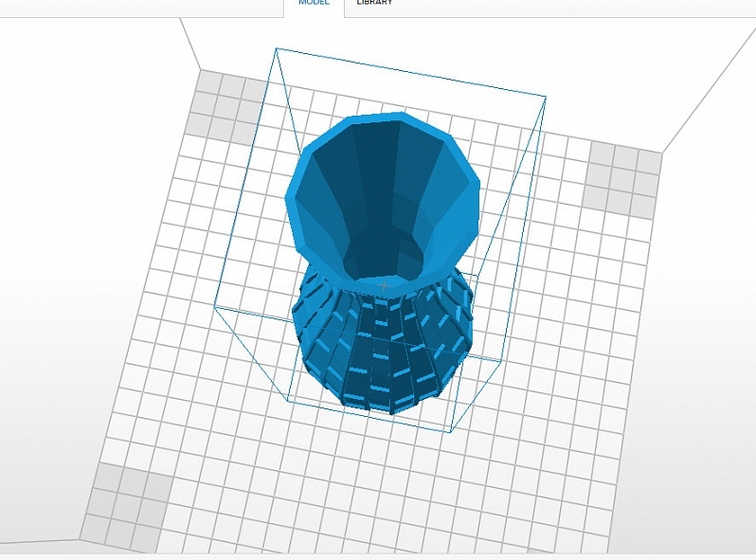
Task: Switch to the MODEL tab
Action: tap(314, 4)
